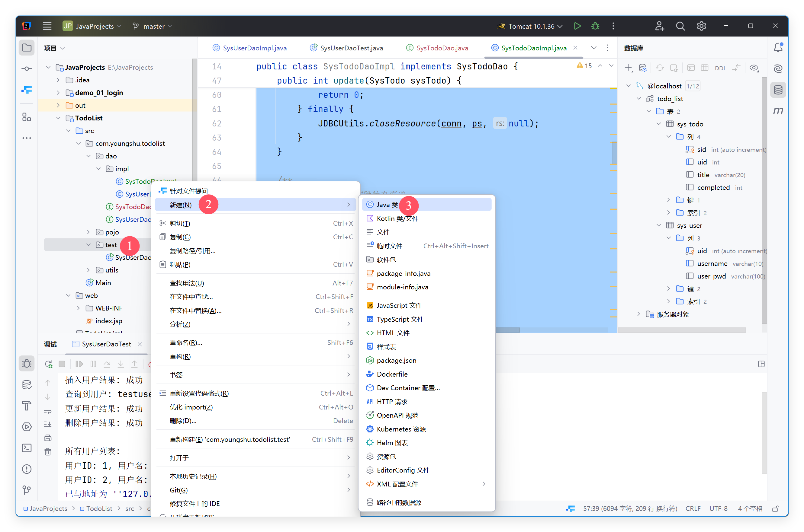Click 4 个空格 indent setting
Image resolution: width=804 pixels, height=532 pixels.
click(750, 508)
